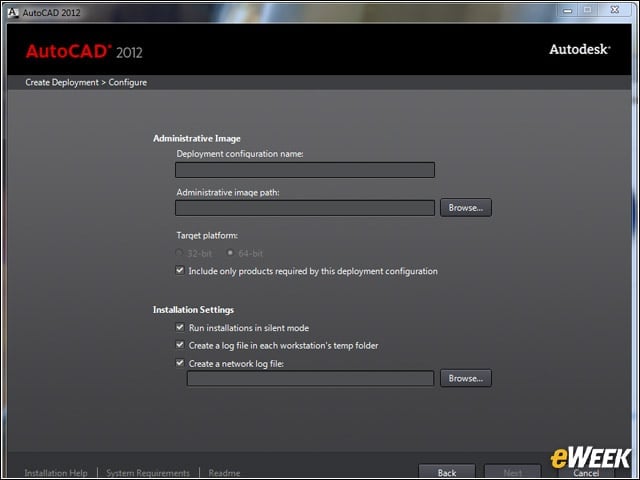Open the Readme link
640x480 pixels.
[224, 473]
